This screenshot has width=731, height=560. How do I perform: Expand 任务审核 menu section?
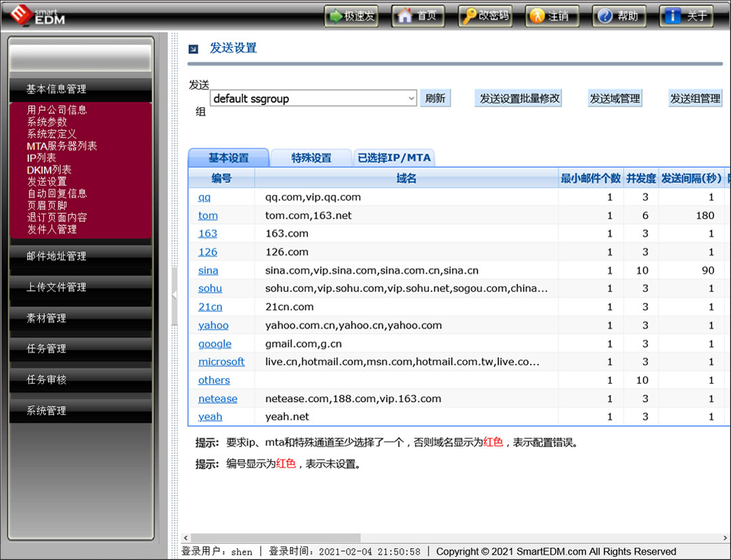(80, 379)
